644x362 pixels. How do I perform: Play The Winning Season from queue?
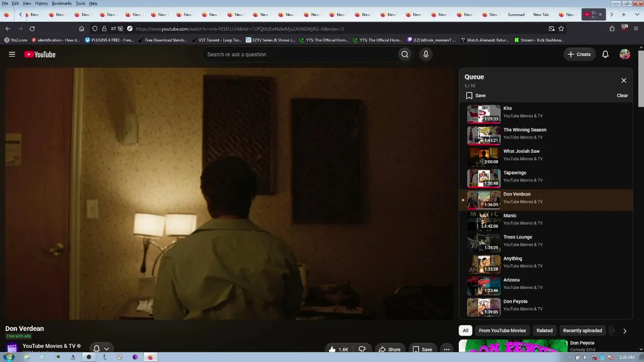click(x=546, y=135)
